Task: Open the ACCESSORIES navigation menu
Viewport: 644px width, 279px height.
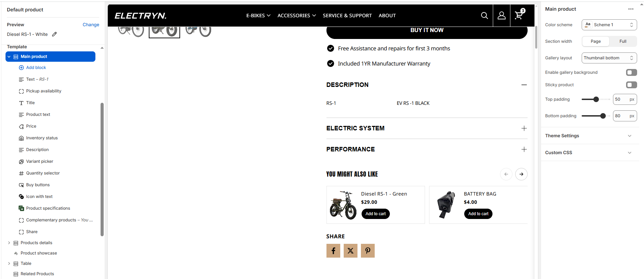Action: 297,16
